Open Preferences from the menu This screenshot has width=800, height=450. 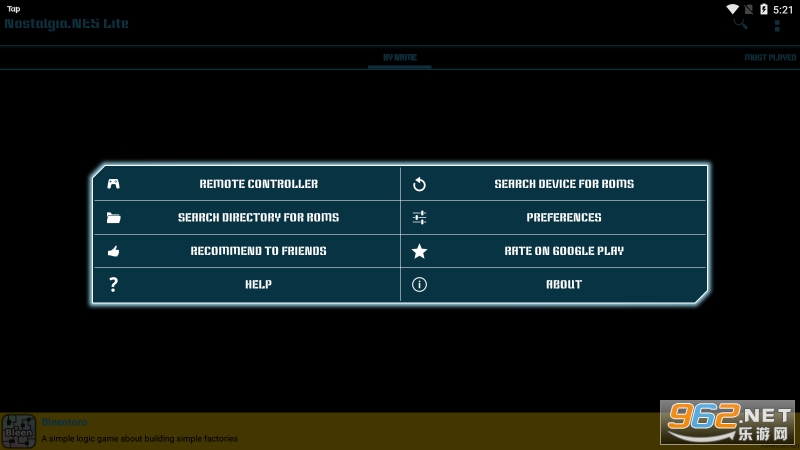[x=554, y=217]
